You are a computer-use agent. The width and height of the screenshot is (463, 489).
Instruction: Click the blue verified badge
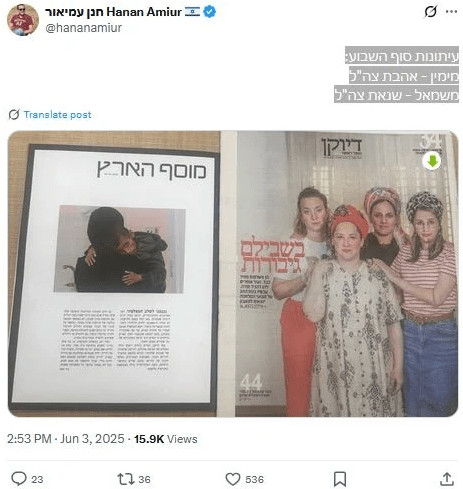click(210, 12)
